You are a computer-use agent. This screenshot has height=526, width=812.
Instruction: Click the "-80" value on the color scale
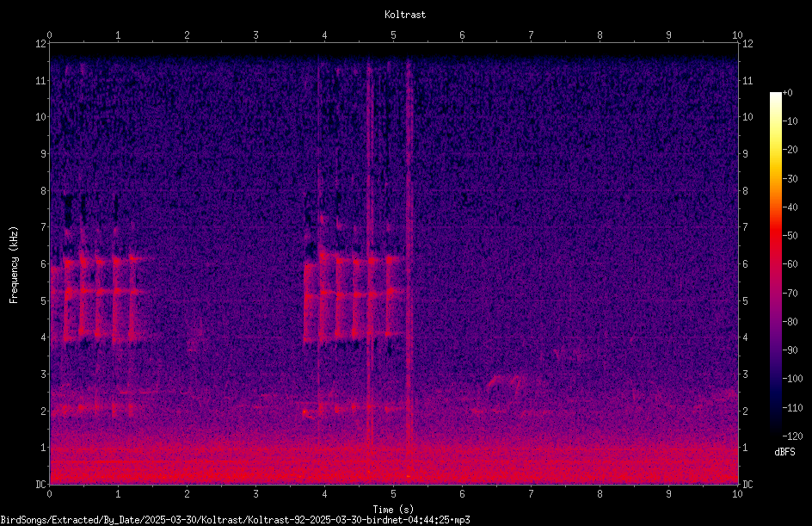pos(790,322)
